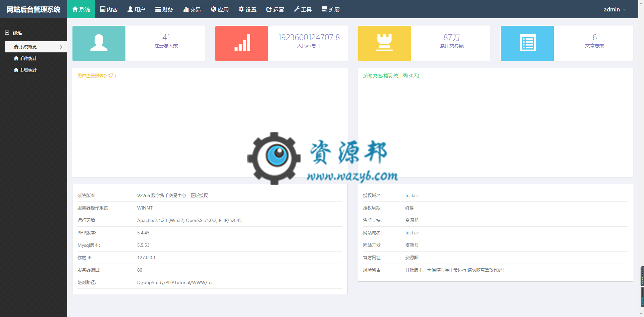
Task: Open the 系统 home tab in the top navigation
Action: 81,9
